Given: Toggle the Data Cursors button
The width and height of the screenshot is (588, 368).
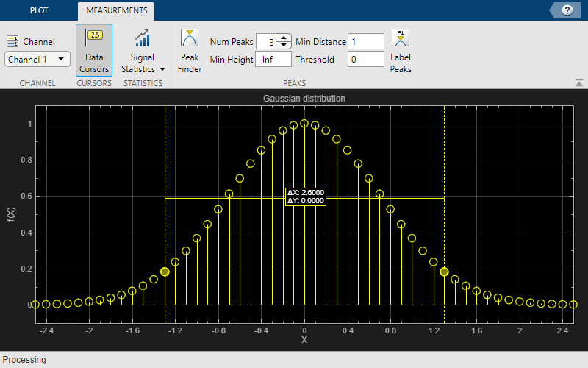Looking at the screenshot, I should pos(94,50).
